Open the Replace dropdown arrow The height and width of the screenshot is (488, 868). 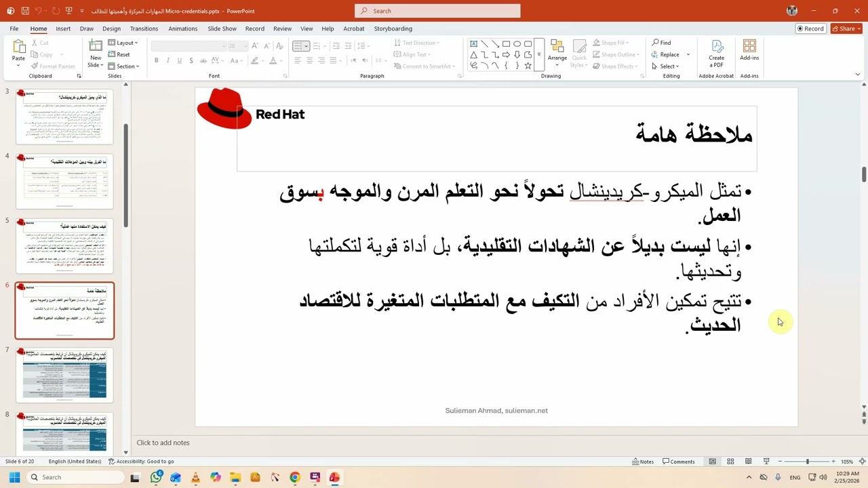688,54
